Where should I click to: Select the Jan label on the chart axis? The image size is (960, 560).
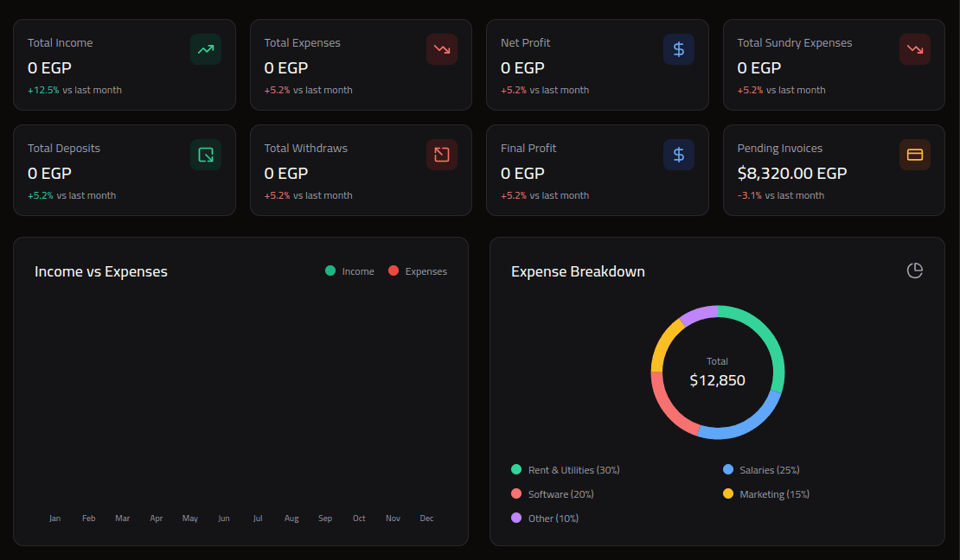pos(54,518)
